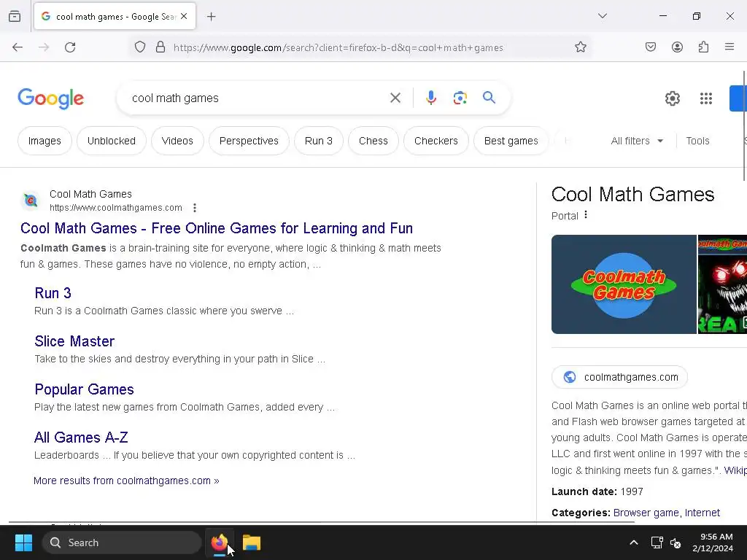Select the Perspectives filter
The width and height of the screenshot is (747, 560).
249,141
